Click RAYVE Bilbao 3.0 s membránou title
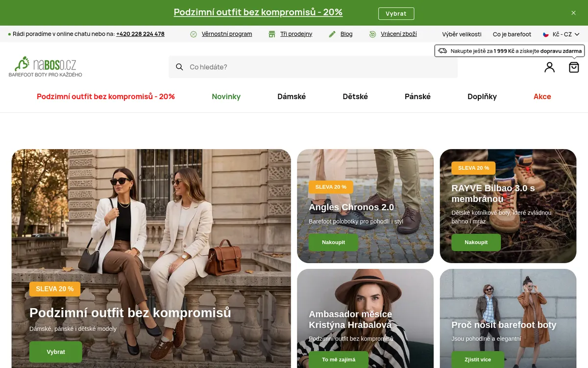The height and width of the screenshot is (368, 588). (493, 193)
